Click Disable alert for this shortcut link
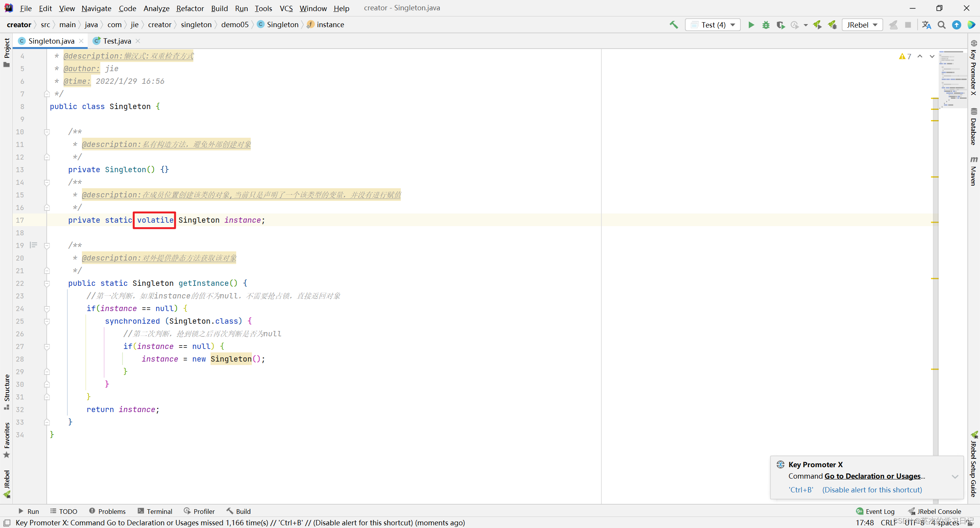The image size is (980, 528). click(872, 490)
